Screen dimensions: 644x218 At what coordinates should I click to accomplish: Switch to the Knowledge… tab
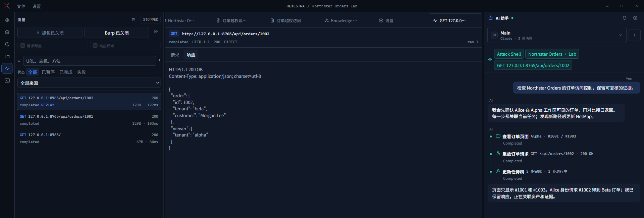click(x=341, y=20)
